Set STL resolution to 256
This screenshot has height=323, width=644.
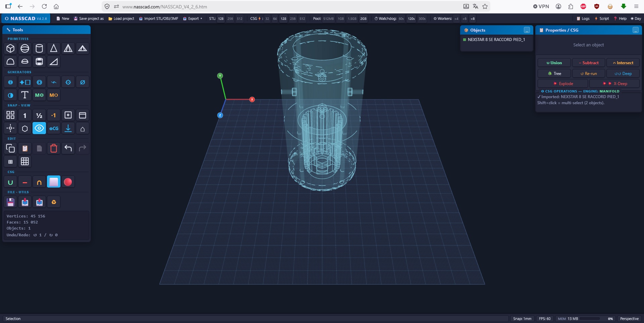pos(230,18)
